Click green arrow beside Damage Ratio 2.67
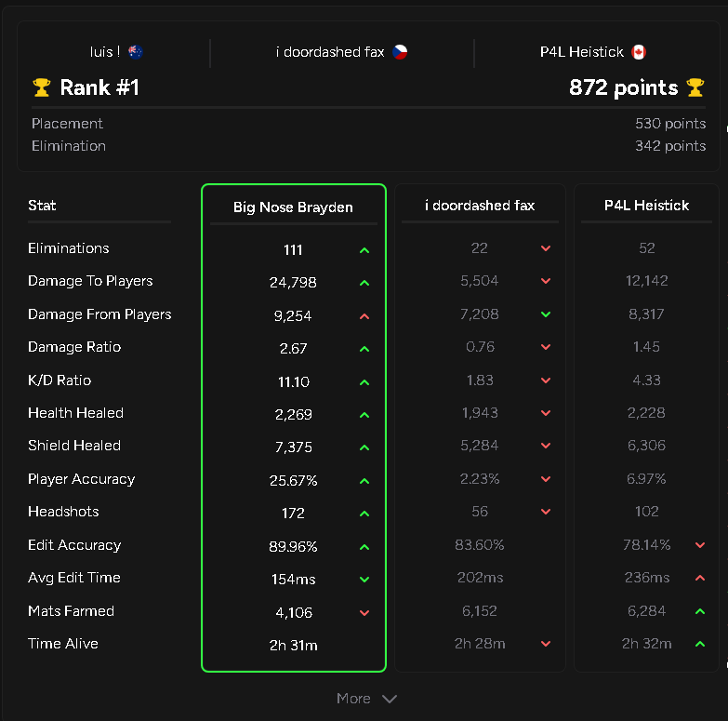728x721 pixels. click(364, 349)
